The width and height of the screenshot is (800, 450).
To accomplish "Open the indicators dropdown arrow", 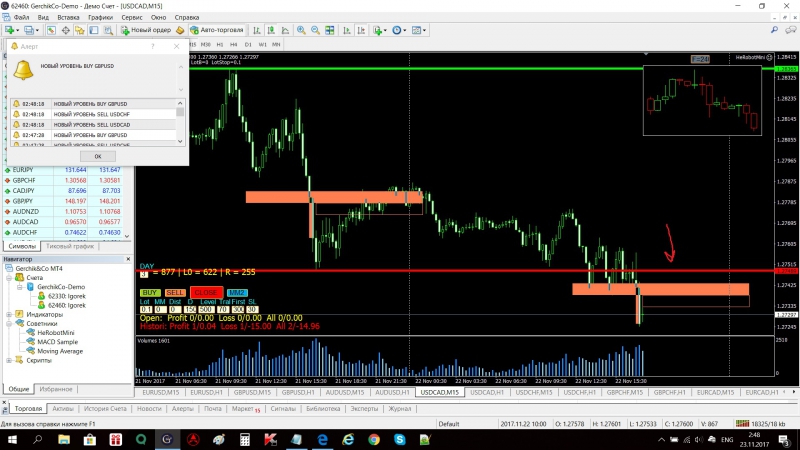I will 385,31.
